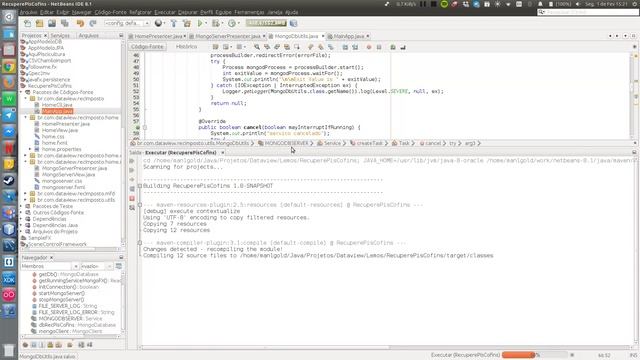Click the Build Project hammer icon
The height and width of the screenshot is (360, 640).
(x=173, y=24)
